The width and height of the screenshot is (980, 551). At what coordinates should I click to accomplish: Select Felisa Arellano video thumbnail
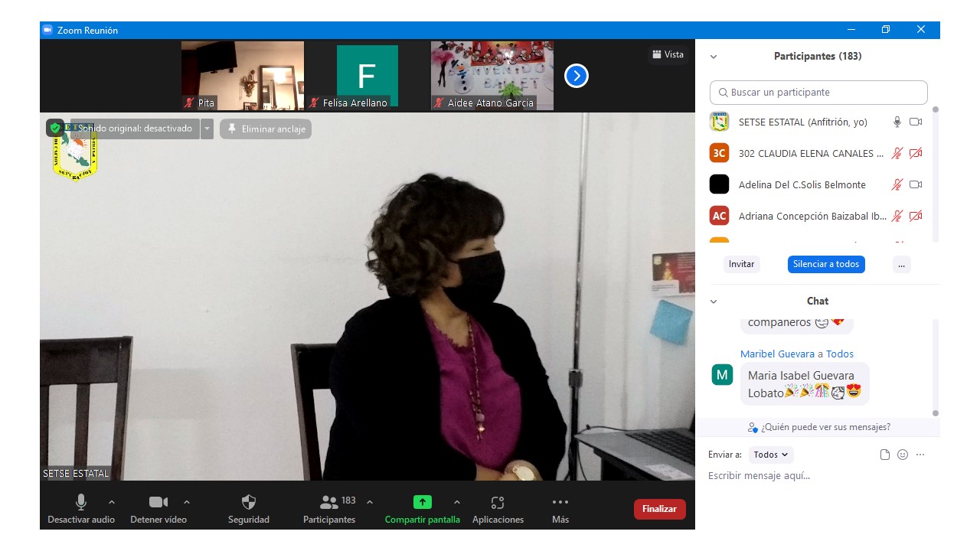[367, 76]
